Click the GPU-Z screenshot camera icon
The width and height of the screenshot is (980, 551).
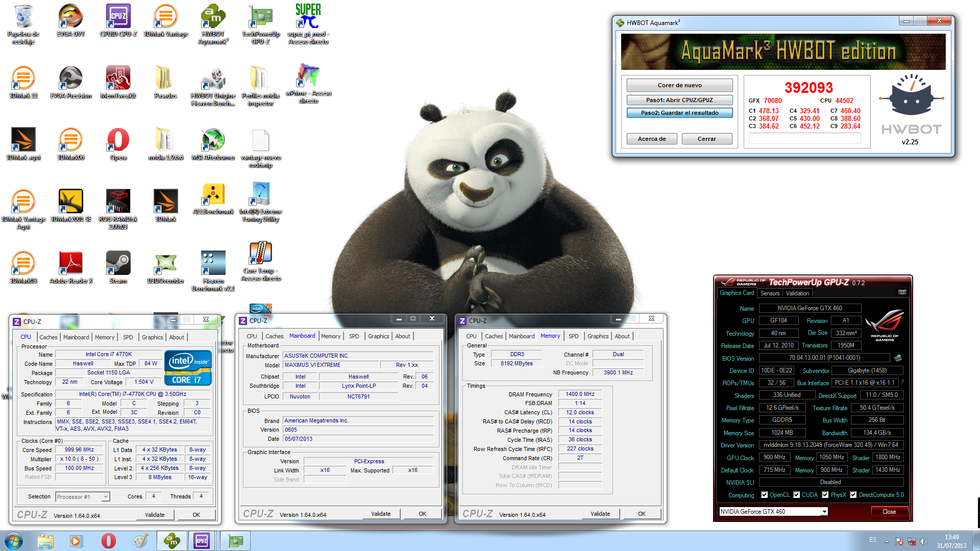point(902,292)
